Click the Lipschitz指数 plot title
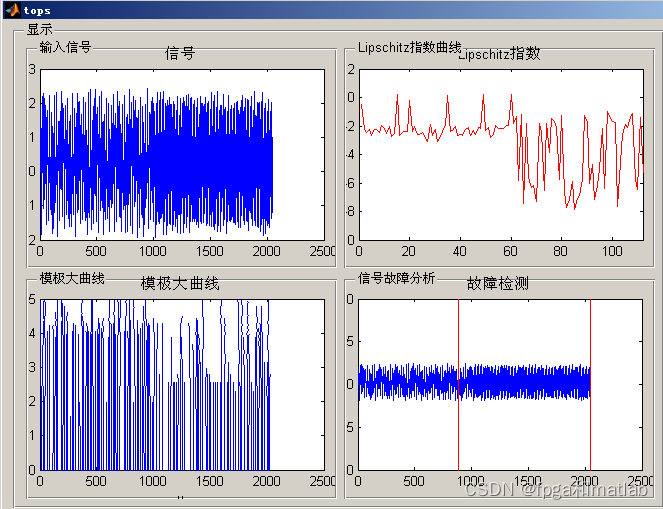 point(499,54)
